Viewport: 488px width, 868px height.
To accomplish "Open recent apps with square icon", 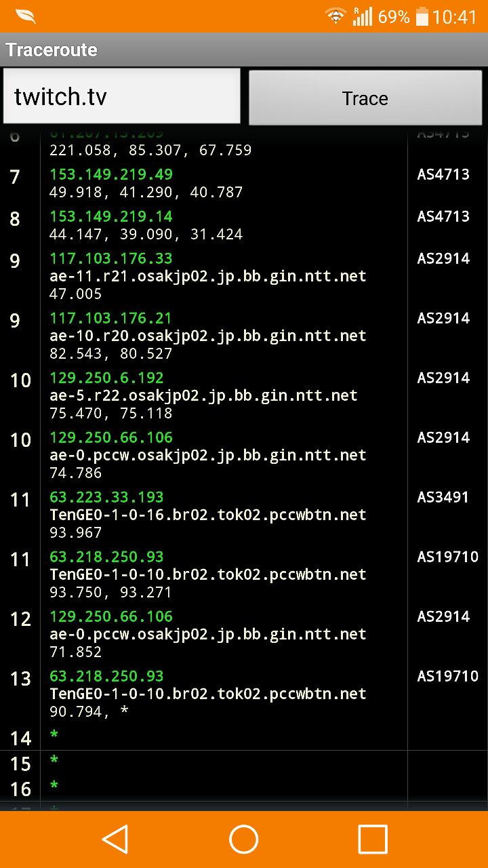I will 373,839.
